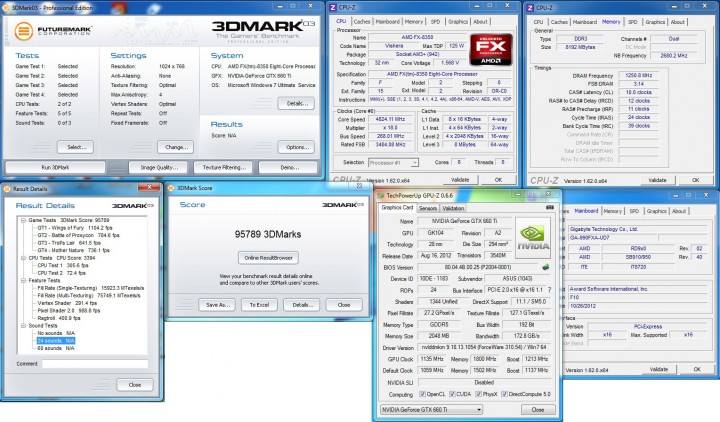This screenshot has height=422, width=720.
Task: Click the 3DMark Score window title icon
Action: click(171, 188)
